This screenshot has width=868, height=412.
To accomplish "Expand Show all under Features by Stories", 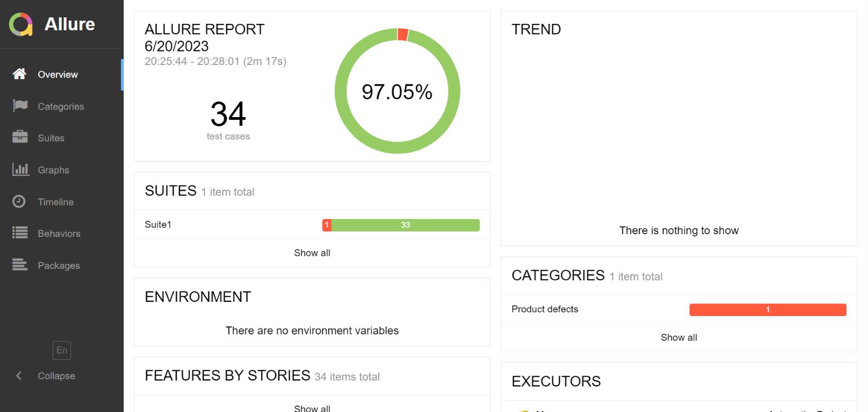I will tap(312, 408).
